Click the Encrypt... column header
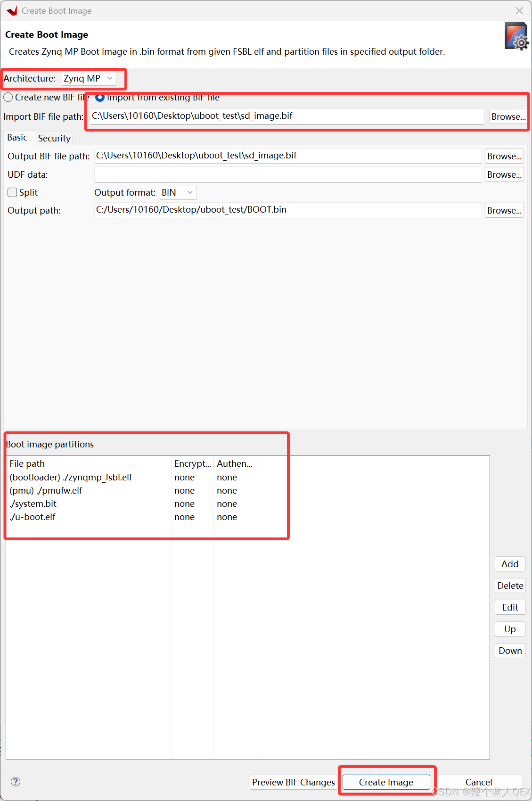532x801 pixels. (192, 463)
